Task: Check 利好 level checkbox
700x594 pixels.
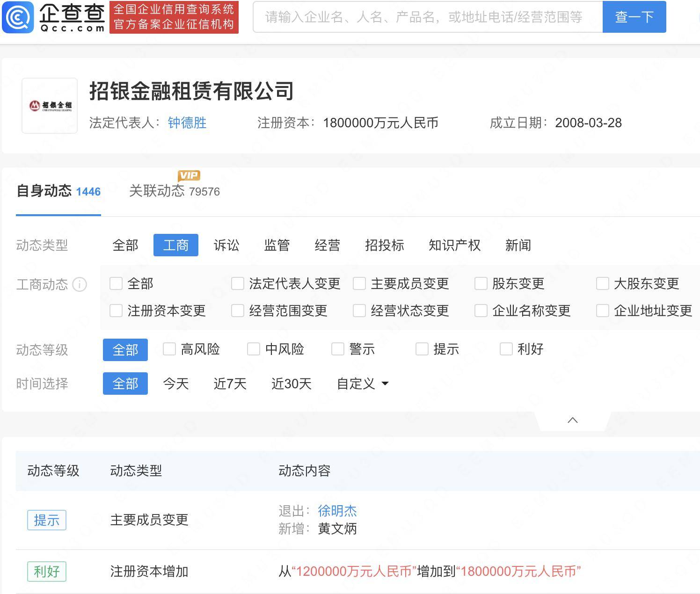Action: [506, 349]
